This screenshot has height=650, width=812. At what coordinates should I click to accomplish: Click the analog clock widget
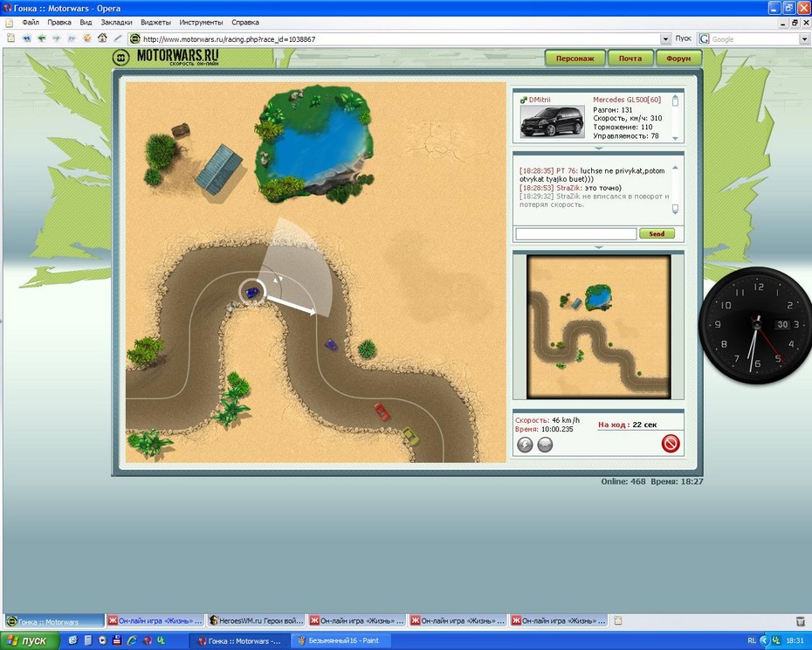(757, 326)
